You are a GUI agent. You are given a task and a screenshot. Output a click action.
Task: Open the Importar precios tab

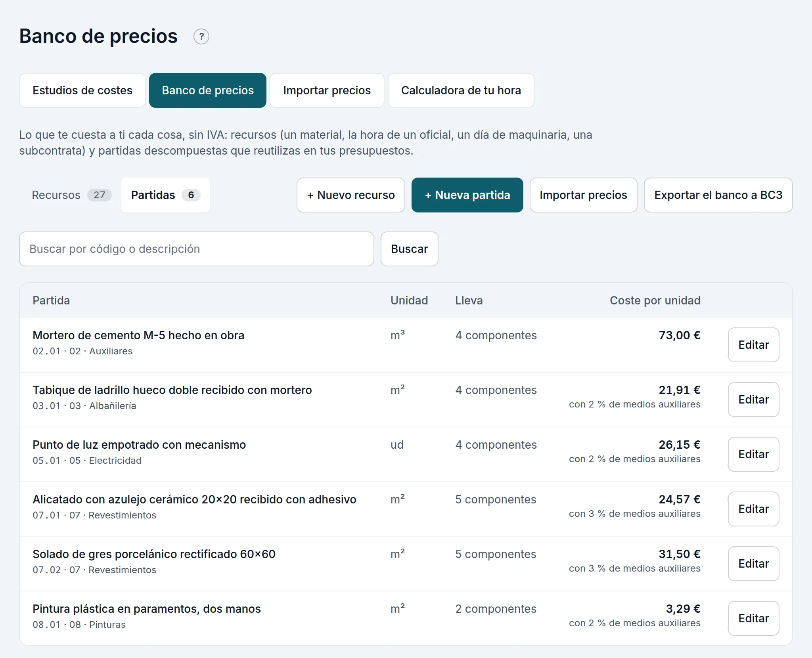point(327,90)
